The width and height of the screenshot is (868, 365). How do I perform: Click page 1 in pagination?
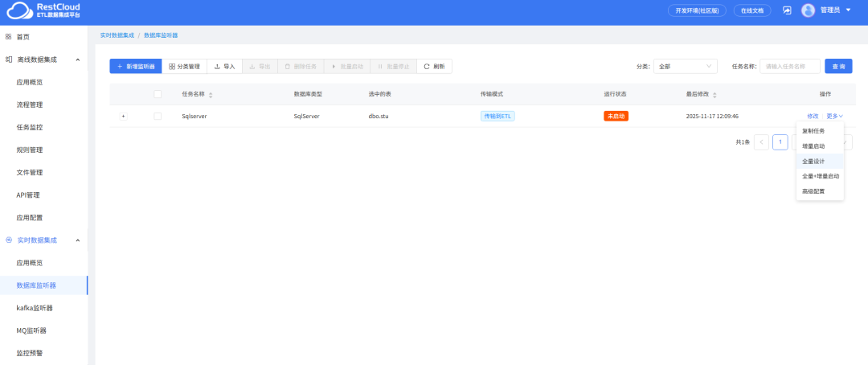click(x=780, y=142)
